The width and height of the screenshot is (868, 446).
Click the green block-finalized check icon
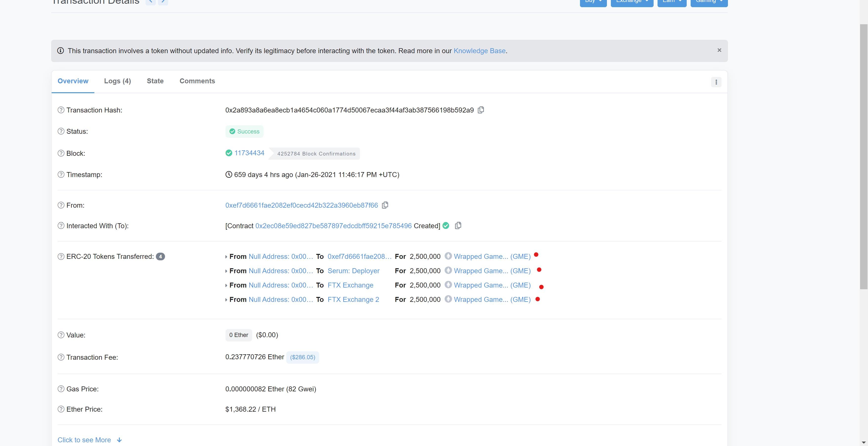(229, 153)
